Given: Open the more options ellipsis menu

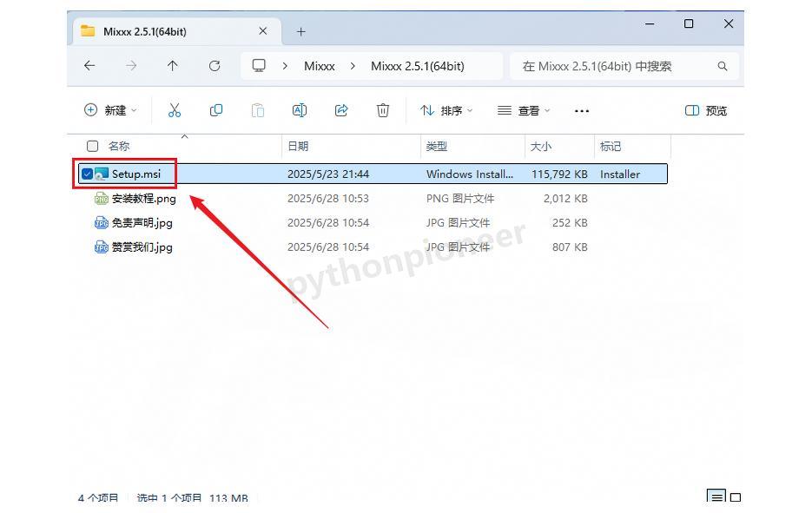Looking at the screenshot, I should [582, 111].
